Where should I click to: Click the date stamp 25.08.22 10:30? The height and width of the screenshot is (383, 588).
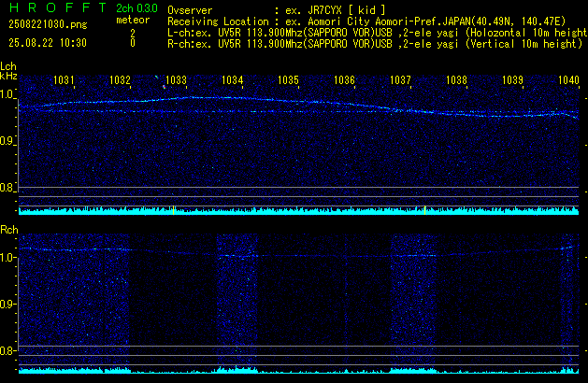coord(48,43)
